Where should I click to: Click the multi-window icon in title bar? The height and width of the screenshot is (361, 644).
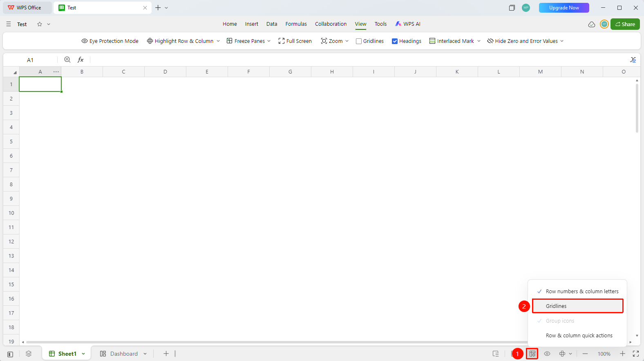tap(512, 8)
